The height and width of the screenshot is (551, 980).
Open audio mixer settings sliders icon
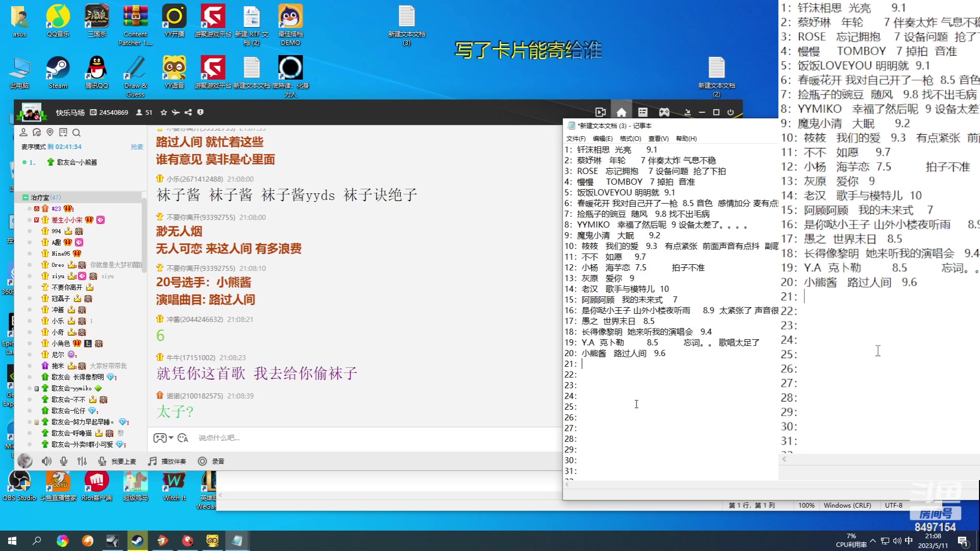[x=82, y=461]
